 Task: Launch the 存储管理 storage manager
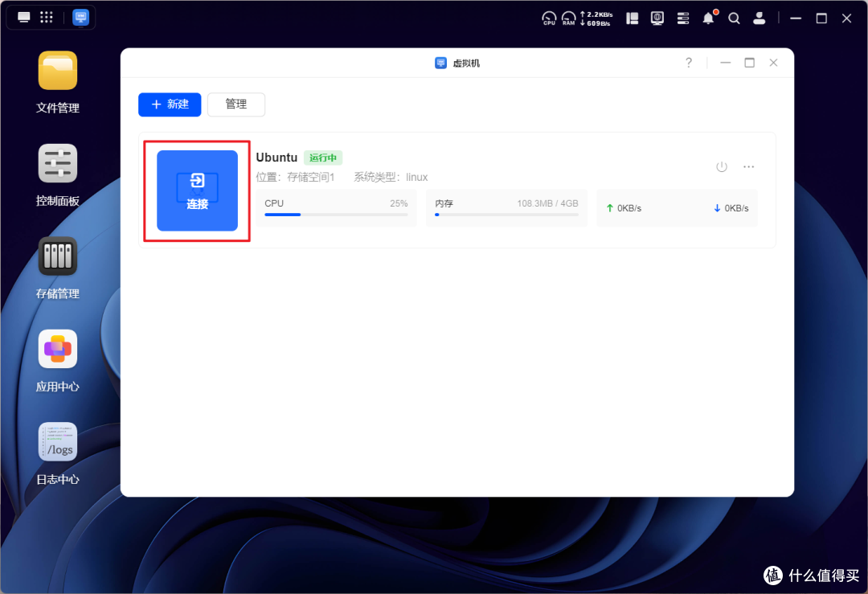[x=58, y=256]
